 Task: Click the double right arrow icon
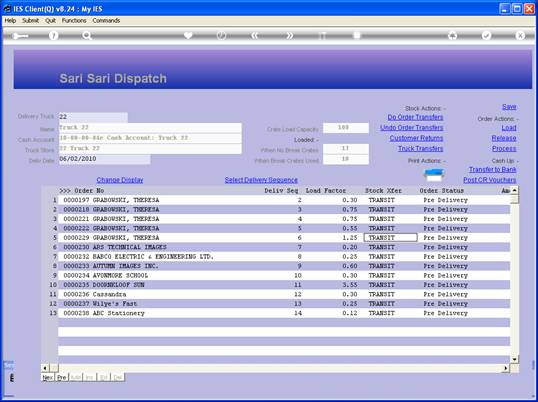pos(289,36)
